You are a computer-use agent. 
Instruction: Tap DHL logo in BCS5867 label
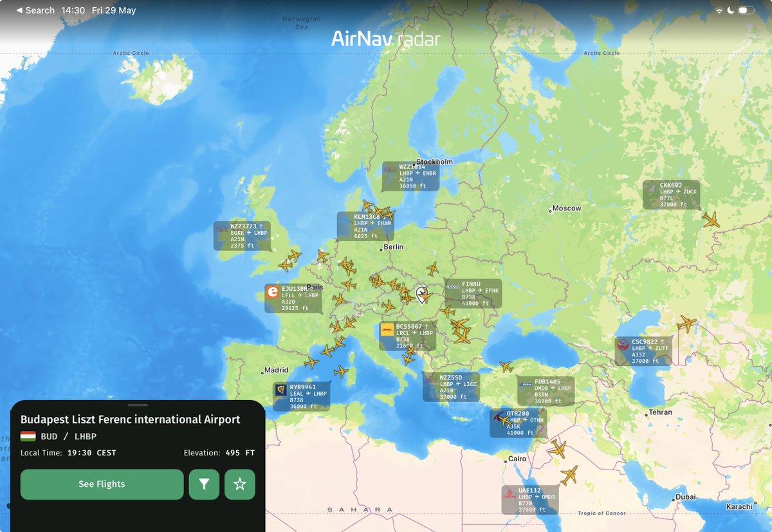click(x=387, y=331)
